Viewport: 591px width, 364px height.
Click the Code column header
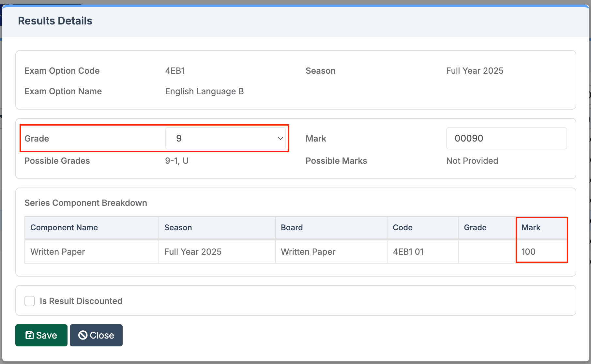402,228
